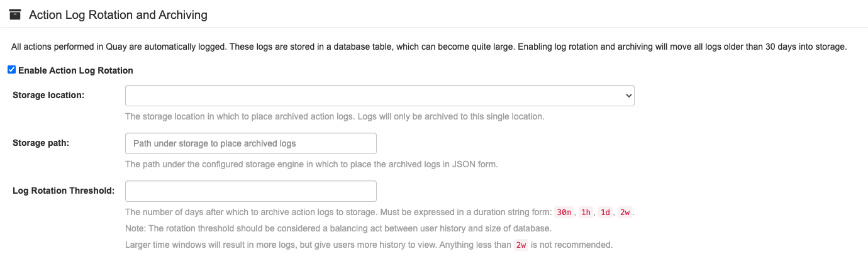Image resolution: width=868 pixels, height=266 pixels.
Task: Click the 30m duration example code
Action: [x=564, y=212]
